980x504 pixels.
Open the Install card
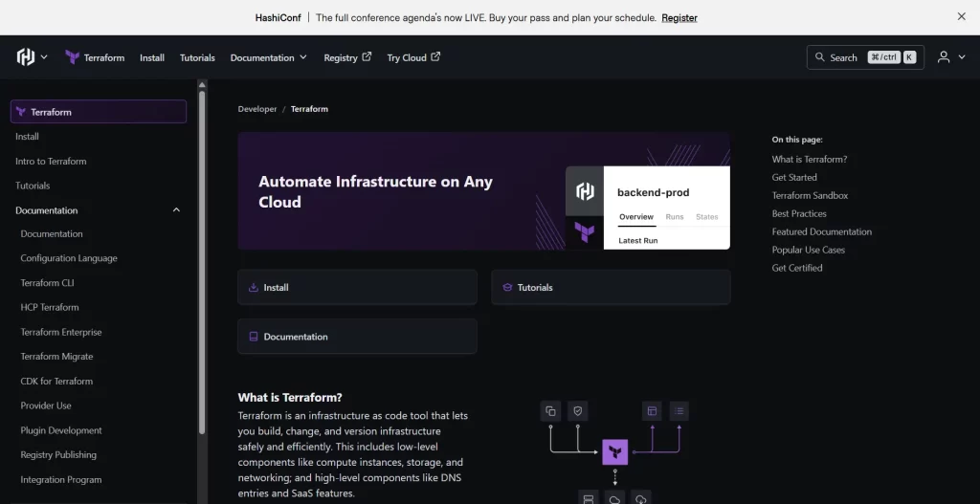(x=357, y=287)
